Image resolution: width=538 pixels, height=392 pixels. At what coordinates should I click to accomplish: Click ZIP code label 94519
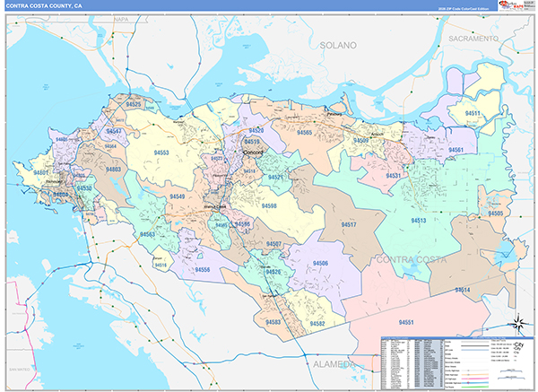(x=252, y=142)
